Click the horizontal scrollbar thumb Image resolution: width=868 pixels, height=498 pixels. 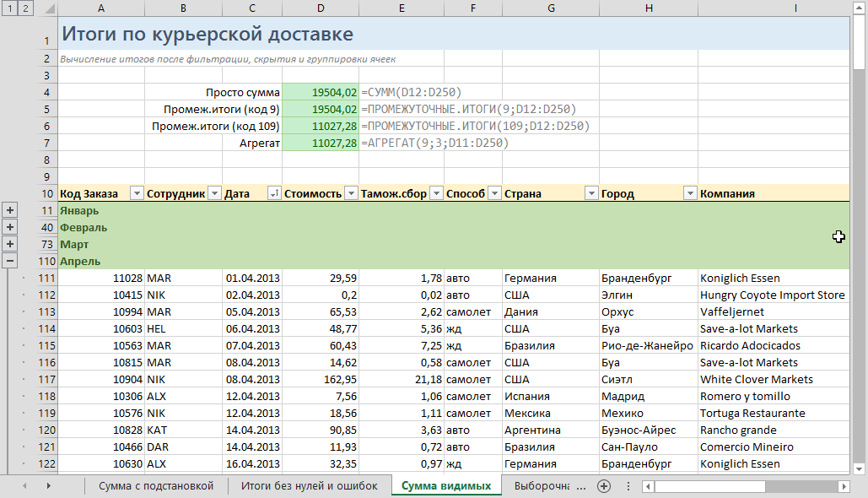pyautogui.click(x=709, y=486)
